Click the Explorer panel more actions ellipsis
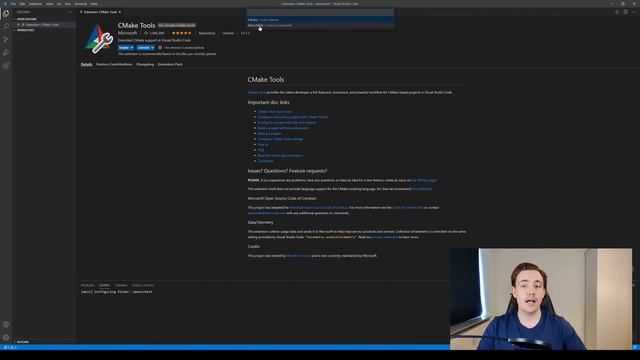The image size is (640, 360). 70,12
